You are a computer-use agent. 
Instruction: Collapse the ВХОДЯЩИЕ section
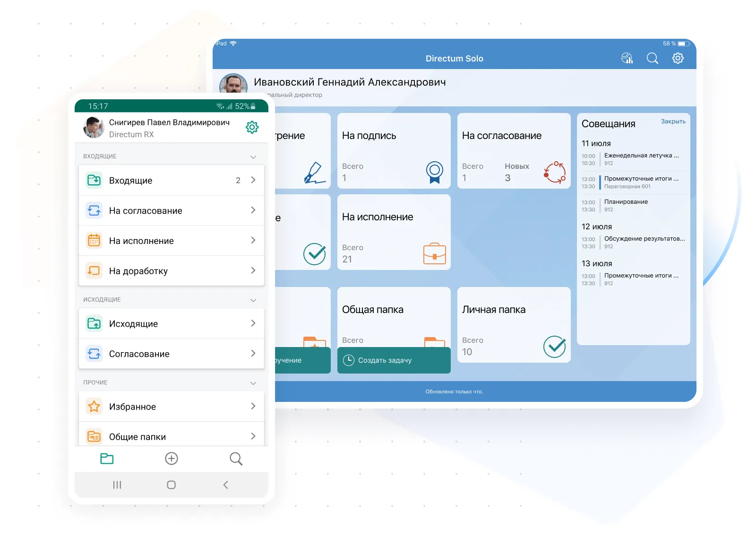[x=253, y=157]
